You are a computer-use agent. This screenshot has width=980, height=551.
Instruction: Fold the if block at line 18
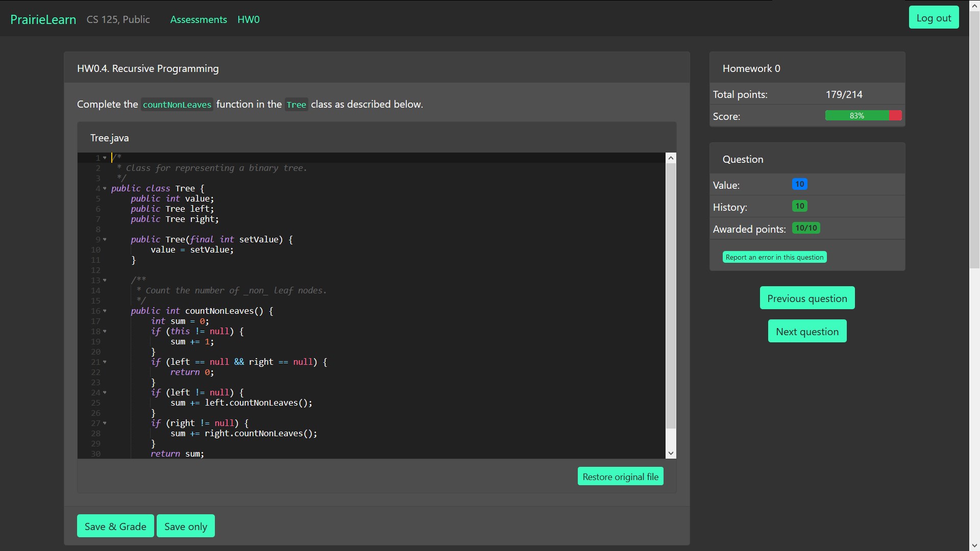tap(105, 331)
